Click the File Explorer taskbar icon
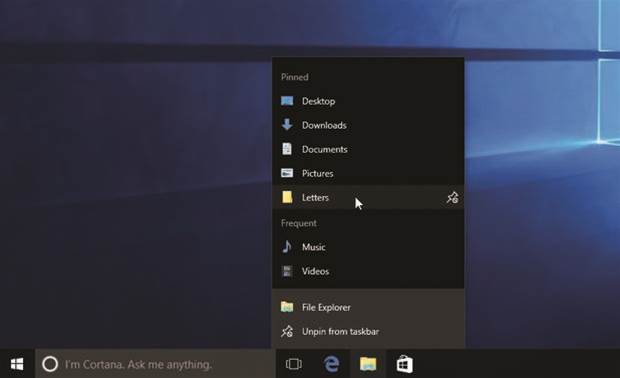Screen dimensions: 620x378 [368, 364]
